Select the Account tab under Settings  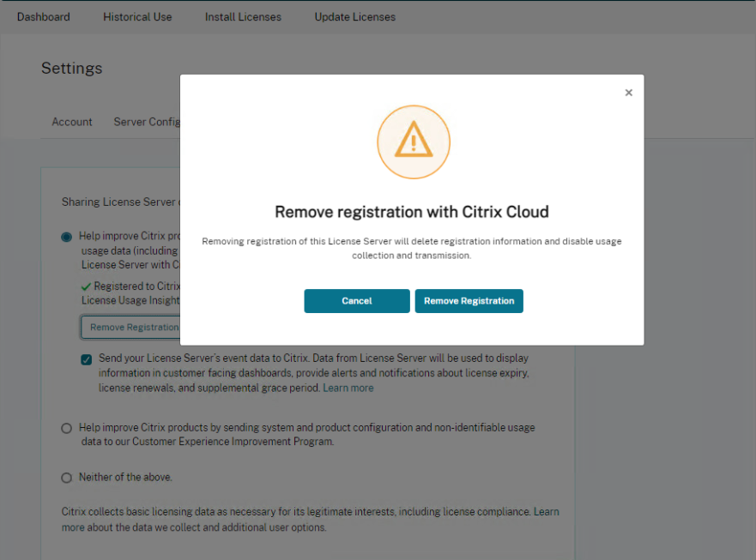click(x=71, y=121)
